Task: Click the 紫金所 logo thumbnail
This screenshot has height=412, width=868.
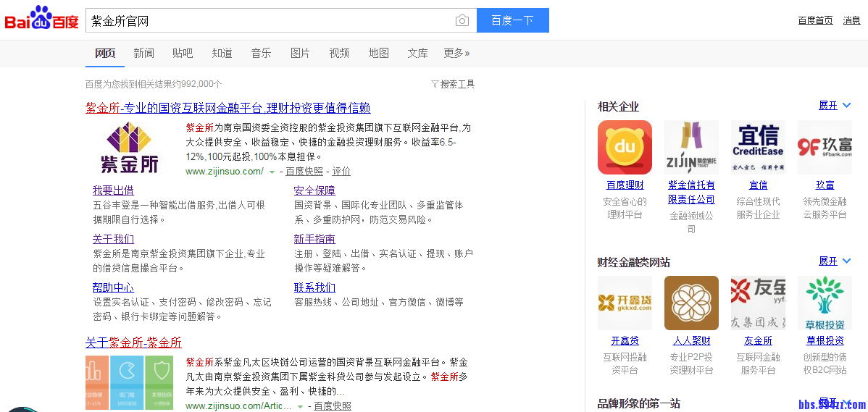Action: [130, 148]
